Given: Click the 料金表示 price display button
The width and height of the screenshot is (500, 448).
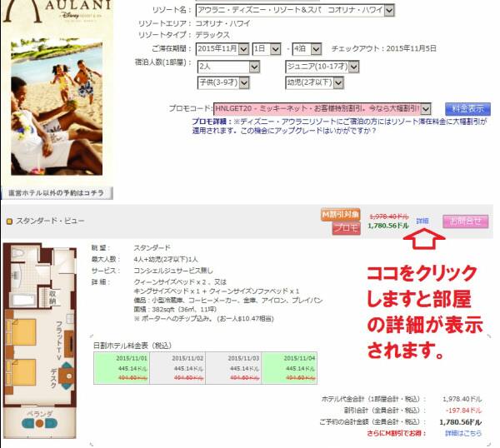Looking at the screenshot, I should pos(467,108).
